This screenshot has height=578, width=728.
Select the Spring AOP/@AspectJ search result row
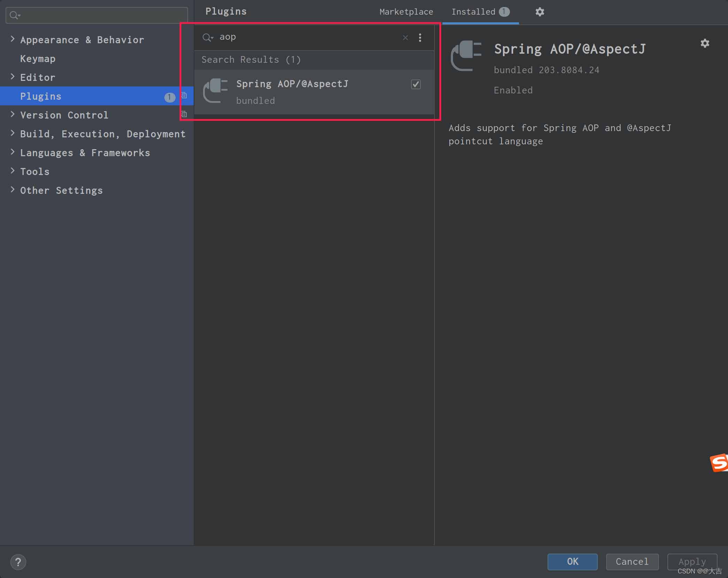(x=314, y=92)
